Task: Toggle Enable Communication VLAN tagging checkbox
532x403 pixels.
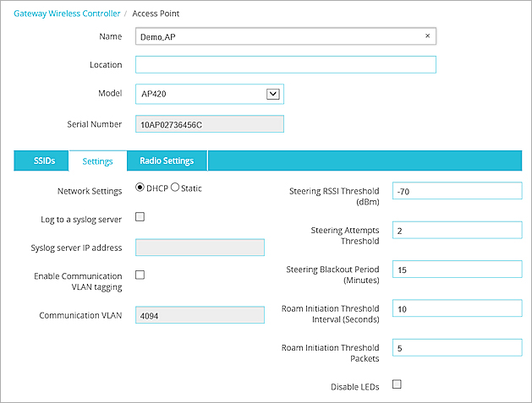Action: pos(140,275)
